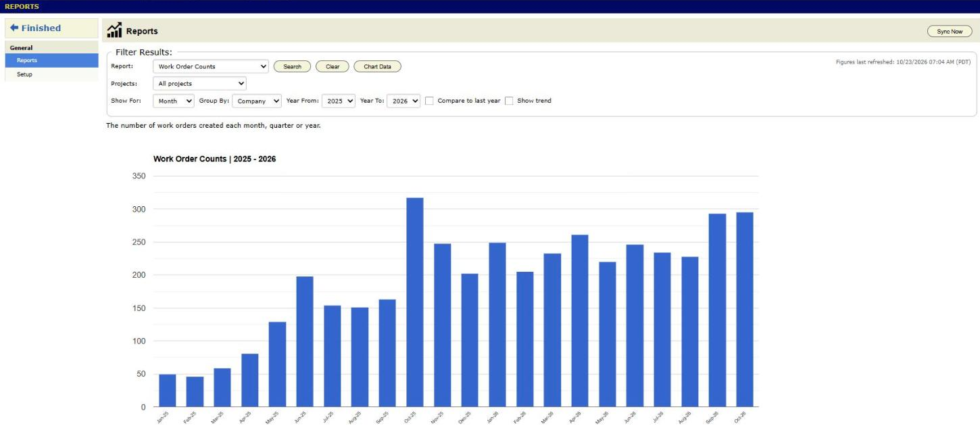Viewport: 980px width, 434px height.
Task: Click the Feb-25 bar in the chart
Action: [x=195, y=392]
